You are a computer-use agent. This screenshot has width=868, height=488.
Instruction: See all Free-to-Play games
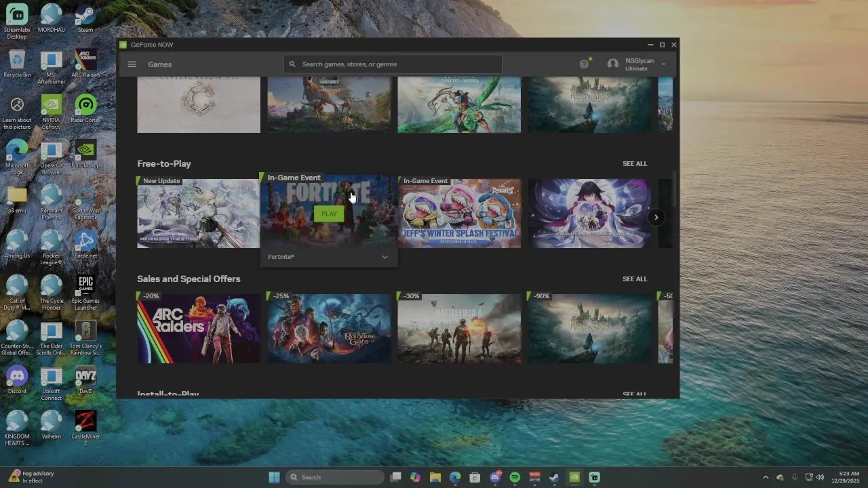tap(635, 163)
